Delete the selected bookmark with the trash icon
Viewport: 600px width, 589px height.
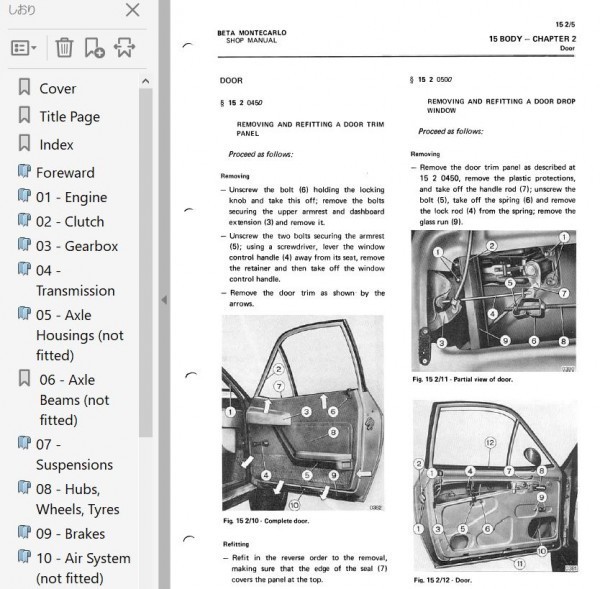tap(64, 48)
